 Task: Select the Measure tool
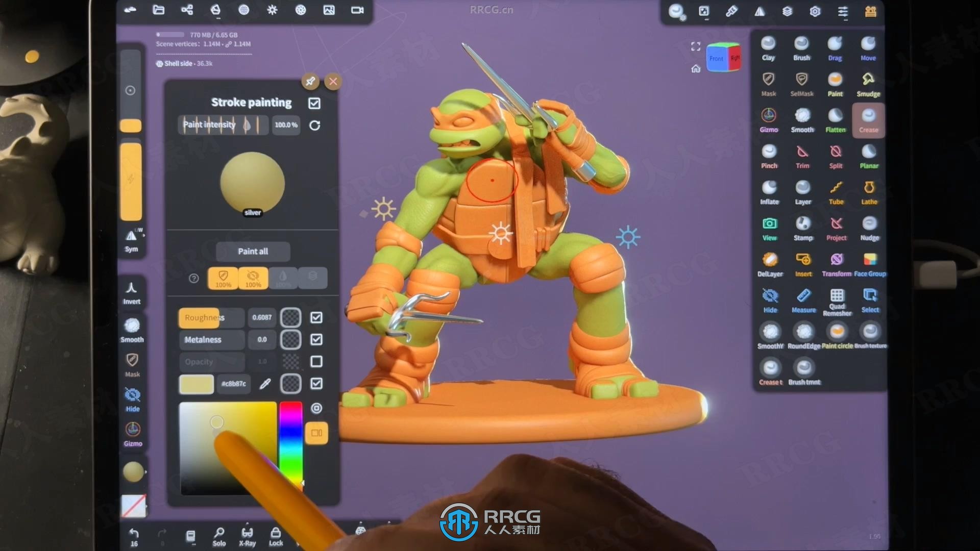pos(803,300)
